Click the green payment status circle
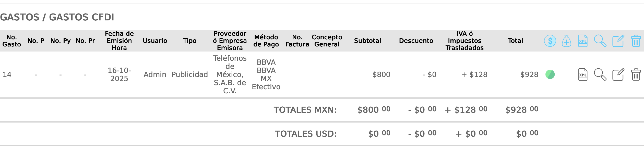 pos(550,74)
